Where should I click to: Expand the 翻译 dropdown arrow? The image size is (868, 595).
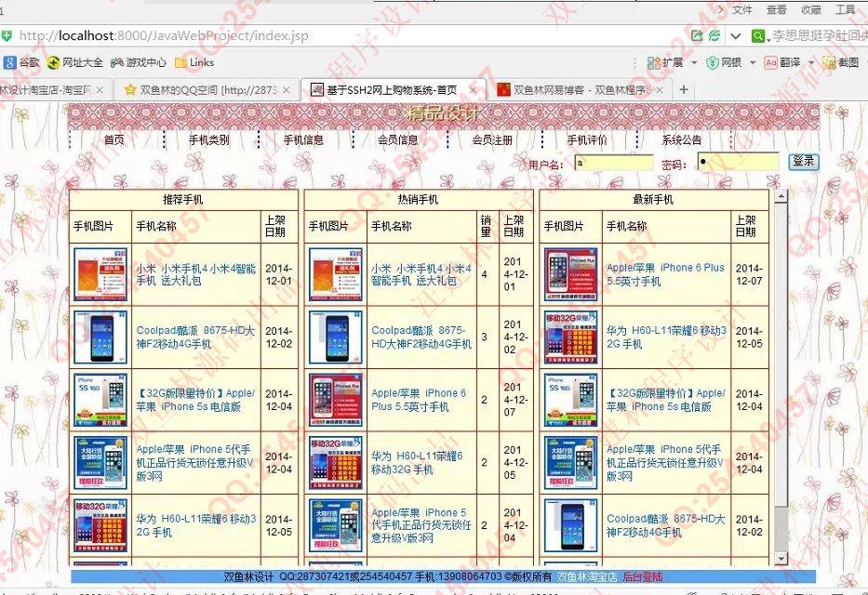(811, 62)
